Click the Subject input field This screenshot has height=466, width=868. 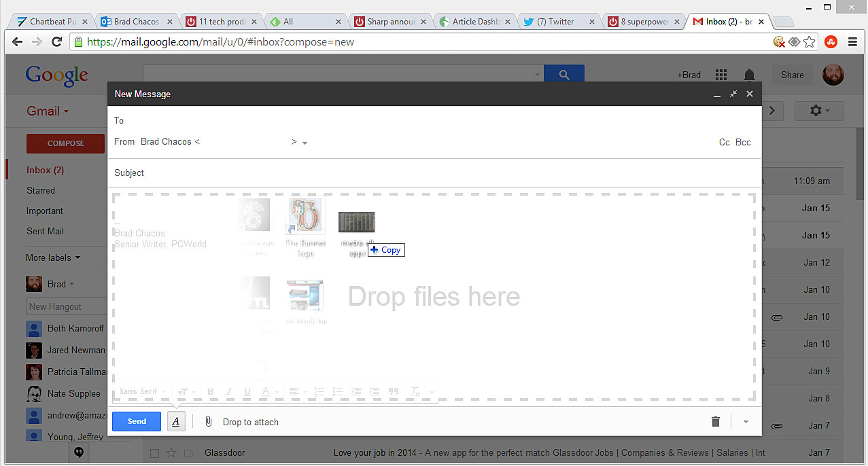coord(435,173)
